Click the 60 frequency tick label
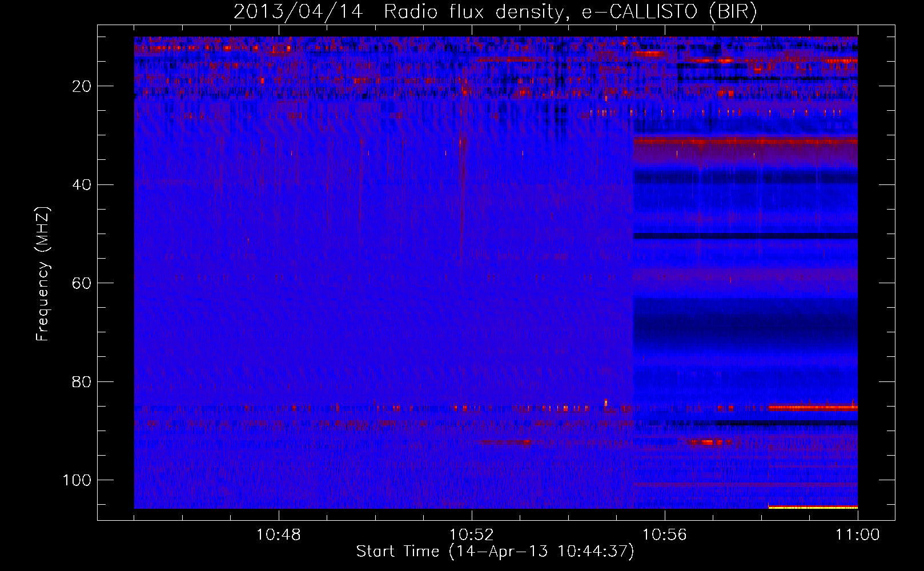The image size is (924, 571). [82, 283]
